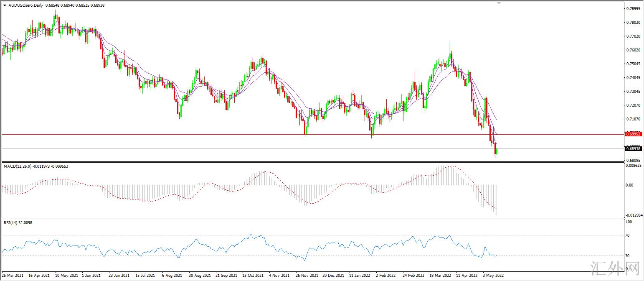Click the 3 May 2022 date label
644x281 pixels.
pos(493,276)
